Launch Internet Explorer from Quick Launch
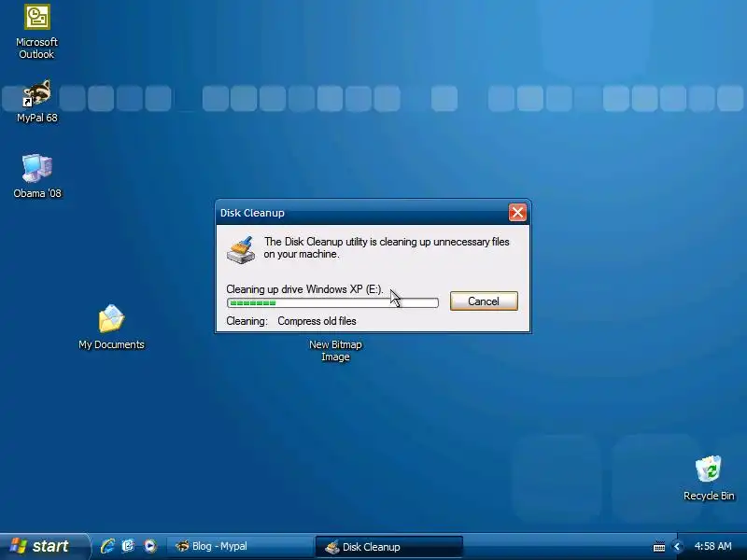The image size is (747, 560). coord(107,546)
